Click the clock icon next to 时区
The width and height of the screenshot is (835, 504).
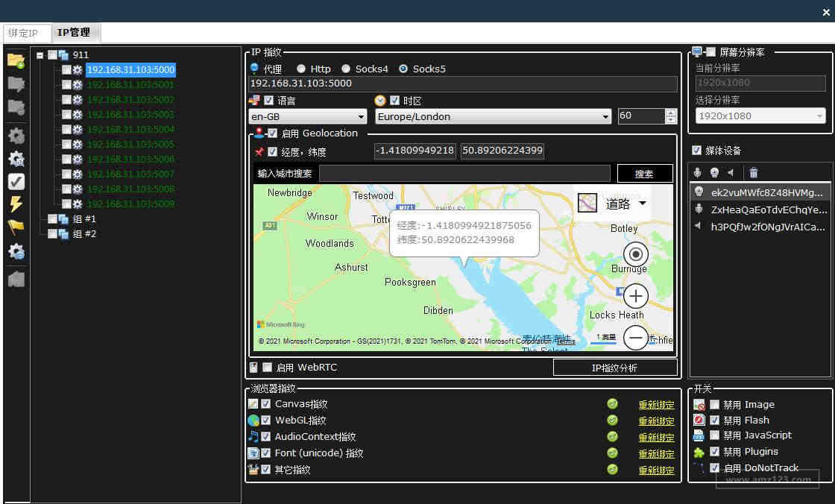coord(379,101)
